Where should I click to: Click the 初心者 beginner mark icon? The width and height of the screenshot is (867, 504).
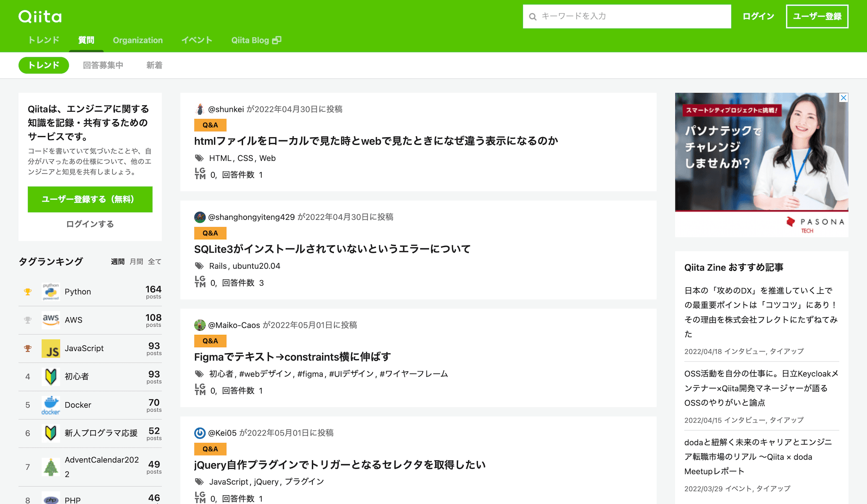tap(51, 377)
